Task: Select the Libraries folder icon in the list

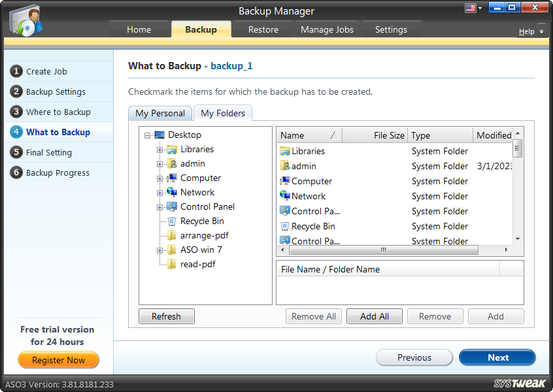Action: (x=285, y=151)
